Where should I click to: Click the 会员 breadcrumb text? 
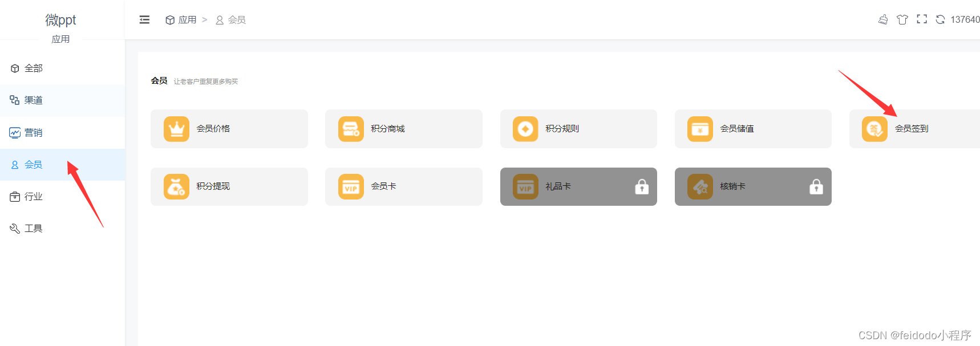pyautogui.click(x=237, y=20)
